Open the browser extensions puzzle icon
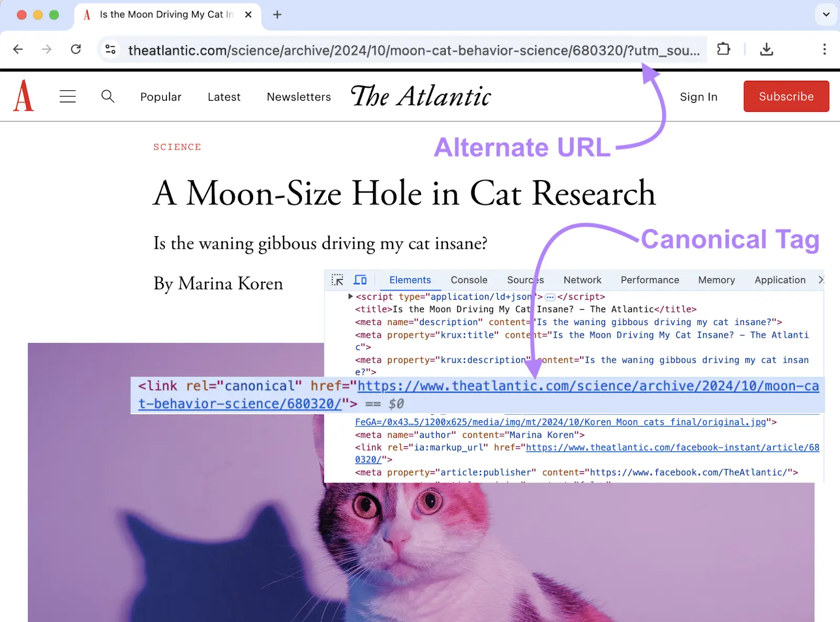 click(x=723, y=49)
